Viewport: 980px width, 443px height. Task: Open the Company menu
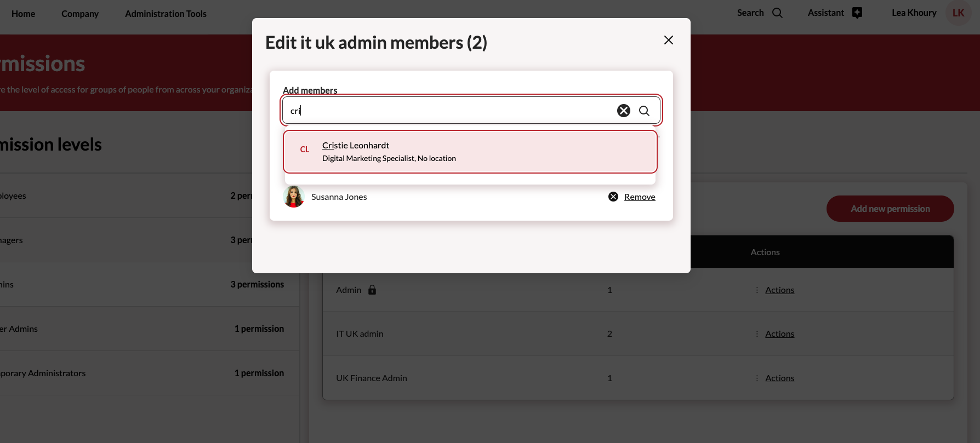80,14
